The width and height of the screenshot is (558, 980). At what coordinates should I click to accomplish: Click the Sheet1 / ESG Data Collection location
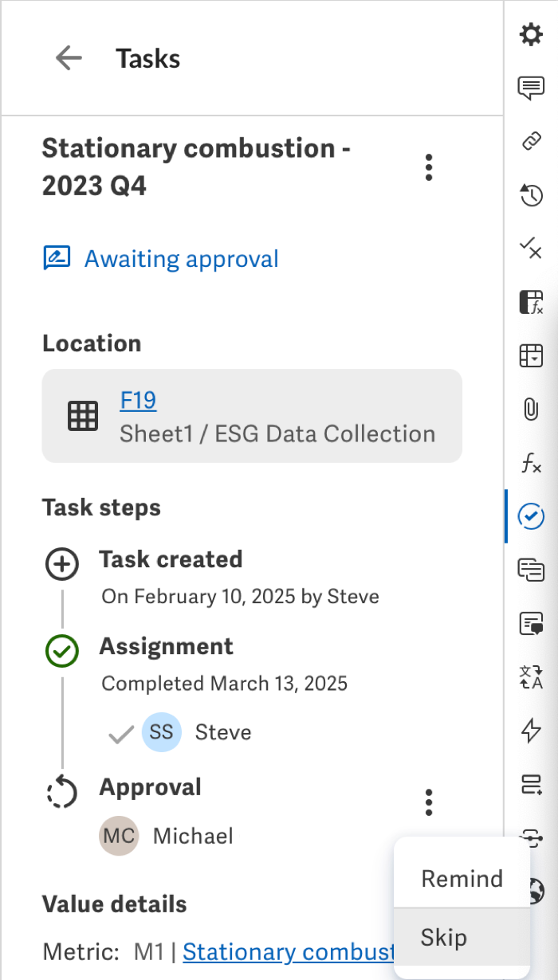click(x=277, y=433)
